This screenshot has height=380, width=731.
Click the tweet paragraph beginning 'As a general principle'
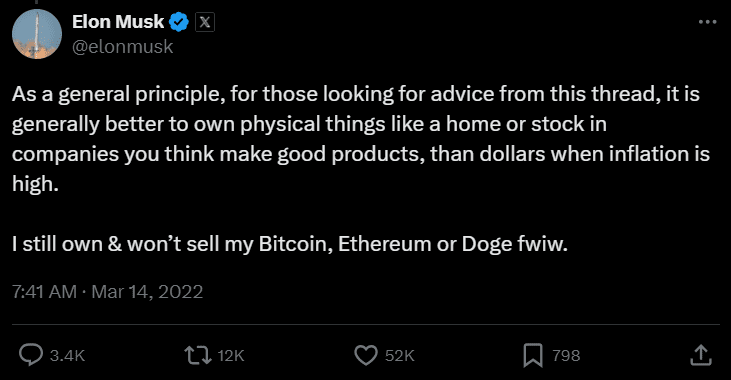click(x=361, y=139)
